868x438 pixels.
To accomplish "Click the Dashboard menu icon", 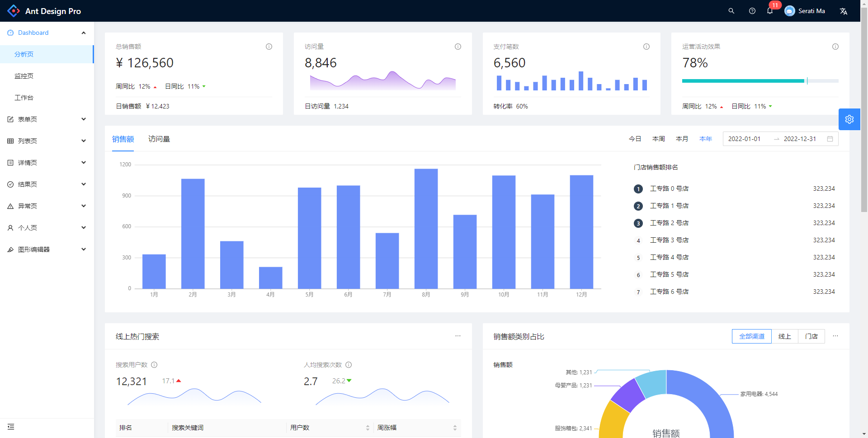I will coord(10,33).
